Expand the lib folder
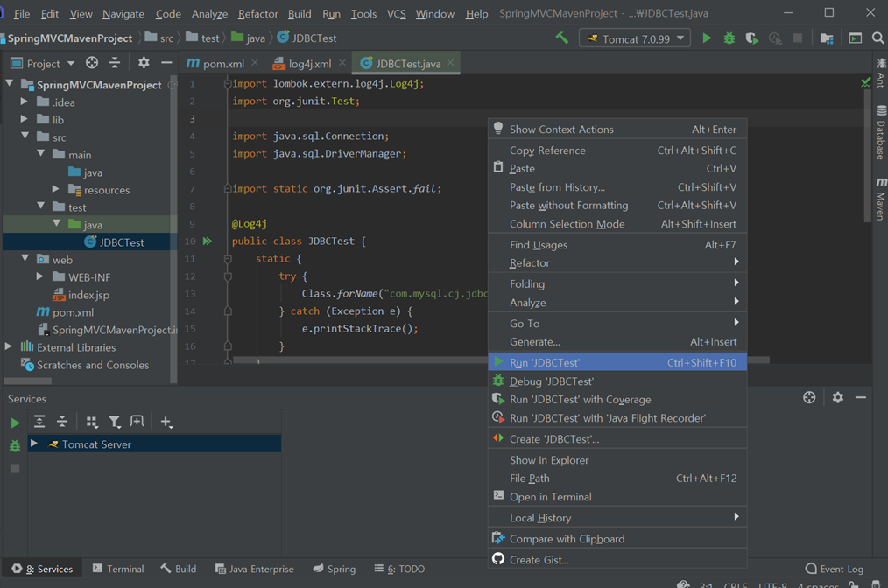 [x=24, y=119]
